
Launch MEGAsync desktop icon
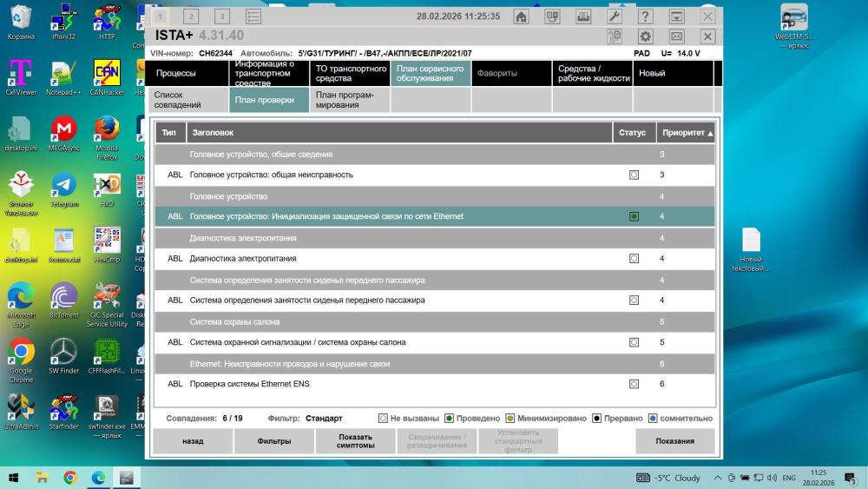63,134
